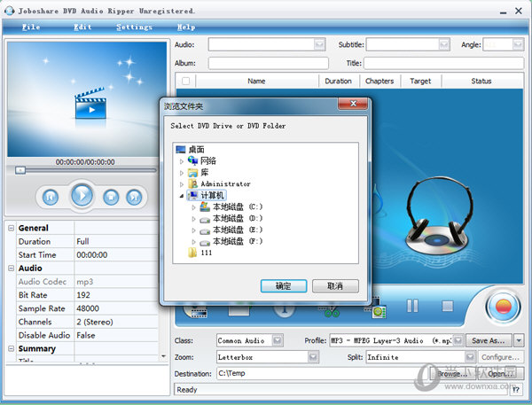Screen dimensions: 532x405
Task: Open the Class dropdown showing Common Audio
Action: (278, 340)
